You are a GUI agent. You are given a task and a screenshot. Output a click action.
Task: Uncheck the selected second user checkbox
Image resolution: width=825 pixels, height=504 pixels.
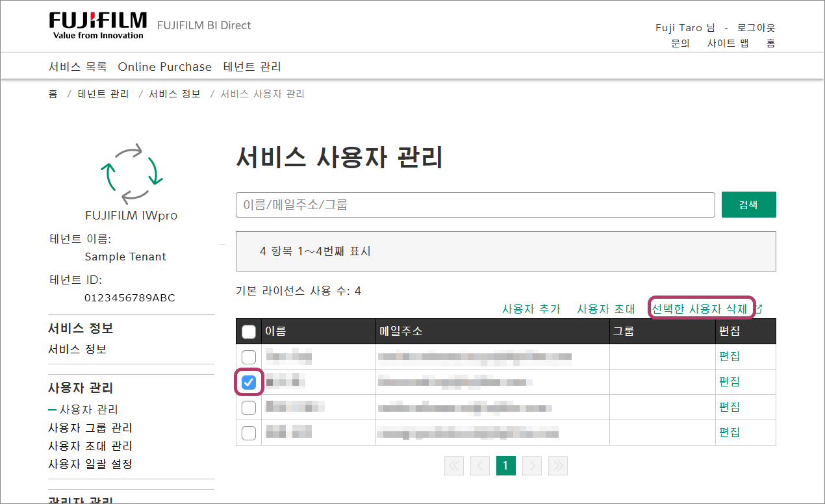tap(249, 383)
